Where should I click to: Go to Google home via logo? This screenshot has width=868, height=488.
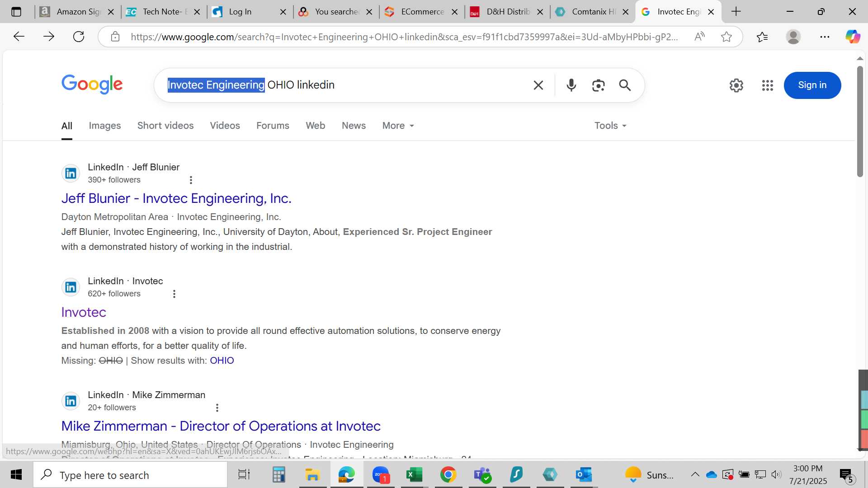pos(92,84)
